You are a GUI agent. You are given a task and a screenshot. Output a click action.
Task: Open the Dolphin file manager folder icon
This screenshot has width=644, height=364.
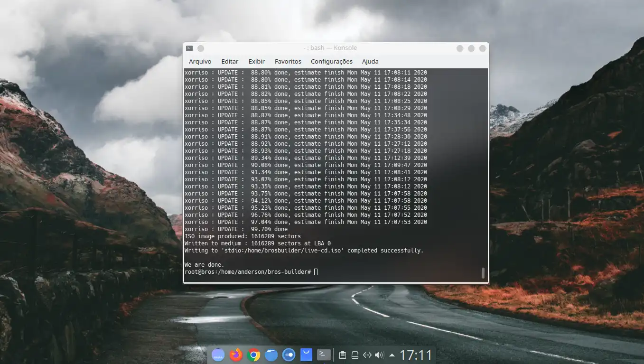[271, 355]
